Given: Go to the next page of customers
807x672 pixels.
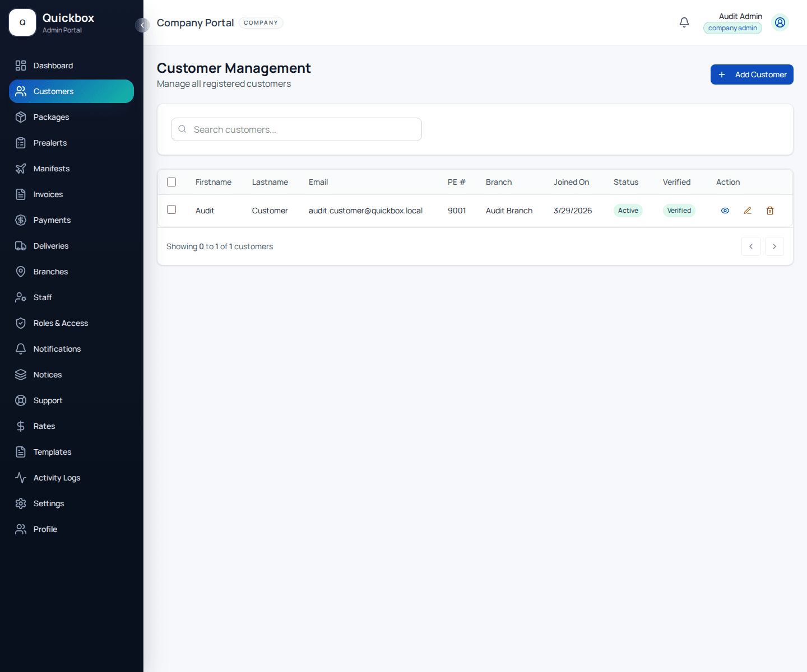Looking at the screenshot, I should [x=774, y=246].
